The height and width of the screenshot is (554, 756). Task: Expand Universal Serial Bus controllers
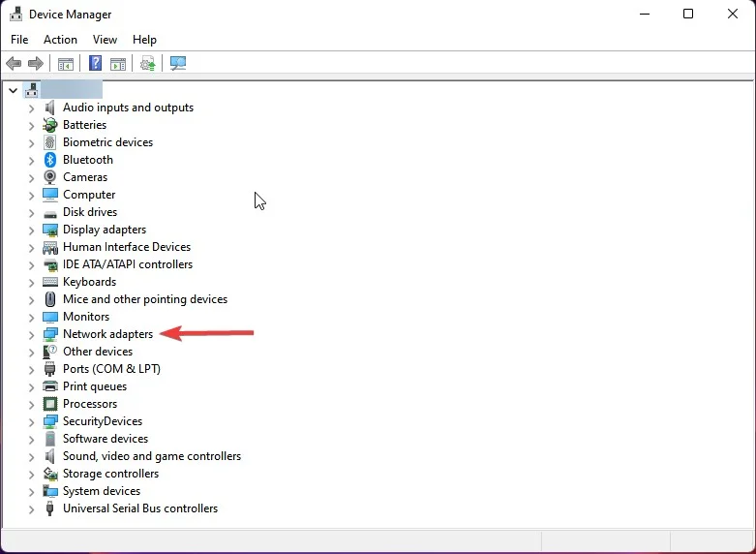31,509
